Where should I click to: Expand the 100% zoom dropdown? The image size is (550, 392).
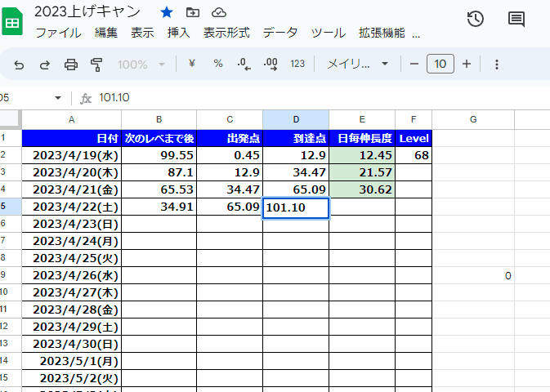coord(141,64)
